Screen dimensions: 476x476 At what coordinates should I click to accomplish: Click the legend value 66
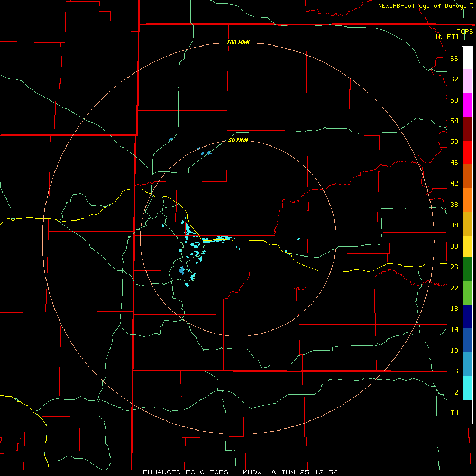(454, 59)
